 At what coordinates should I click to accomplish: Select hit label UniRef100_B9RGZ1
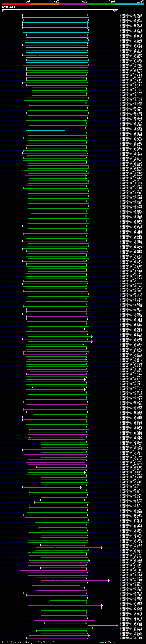coord(131,105)
